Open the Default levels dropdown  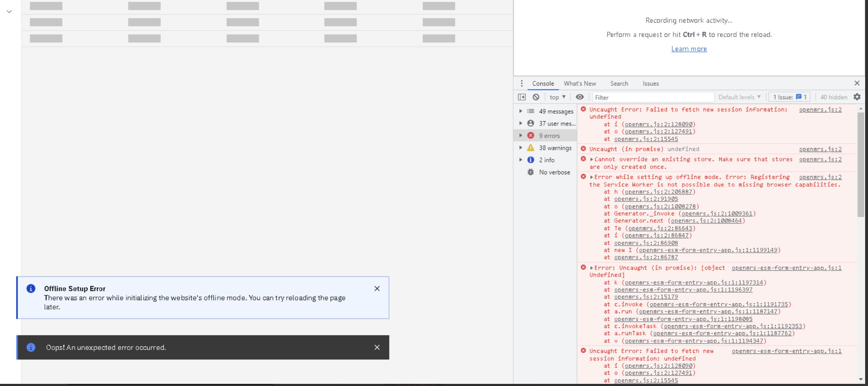(739, 97)
